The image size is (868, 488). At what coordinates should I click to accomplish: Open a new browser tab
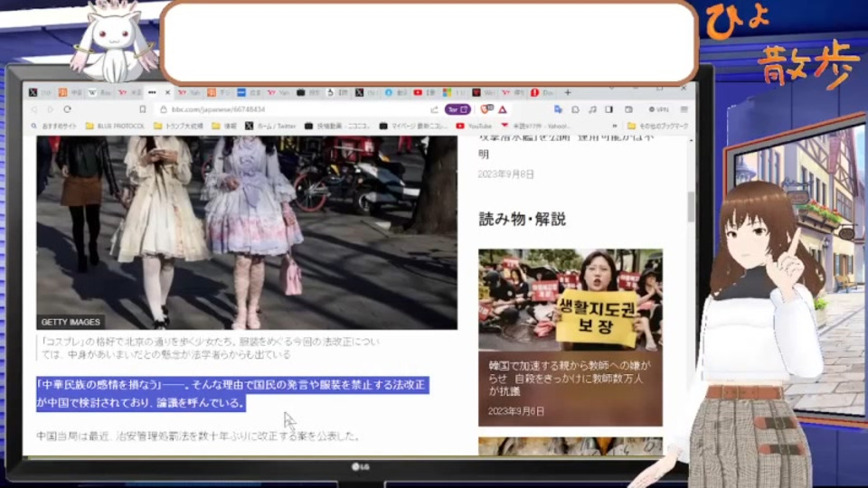coord(568,92)
